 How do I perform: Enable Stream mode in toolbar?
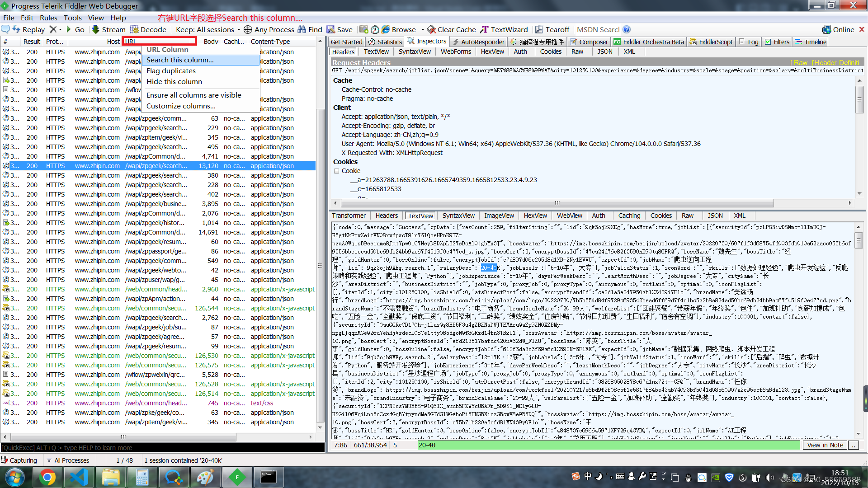click(108, 29)
